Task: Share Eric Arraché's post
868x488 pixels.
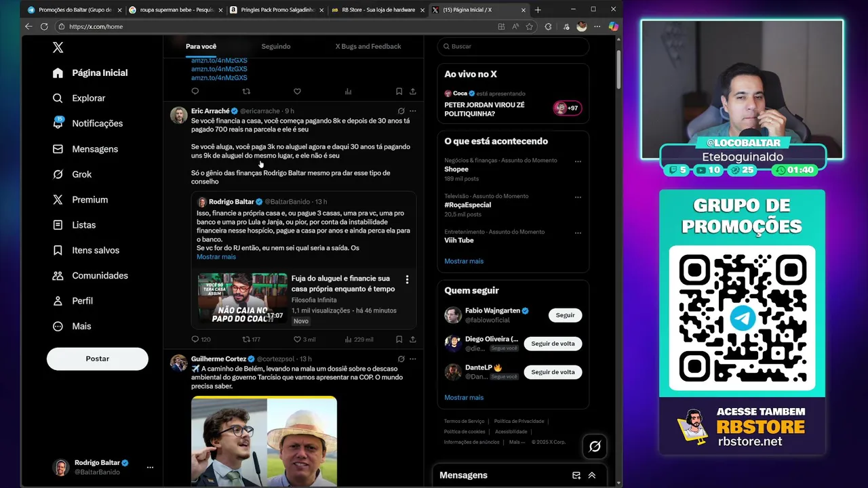Action: [412, 339]
